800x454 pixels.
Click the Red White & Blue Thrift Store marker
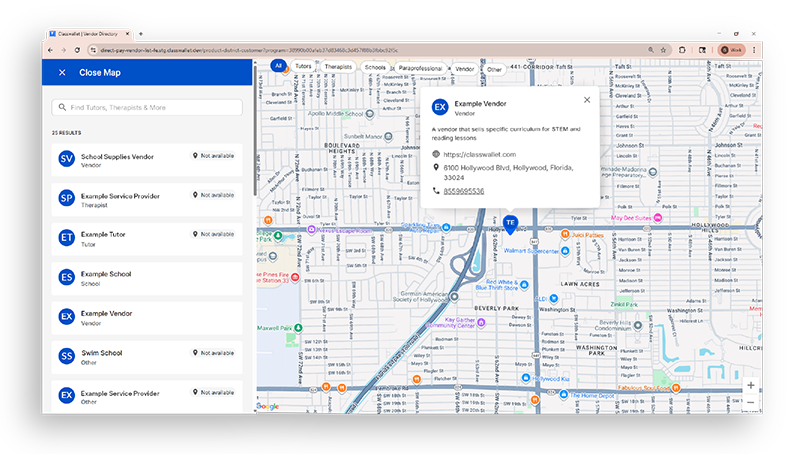tap(524, 285)
